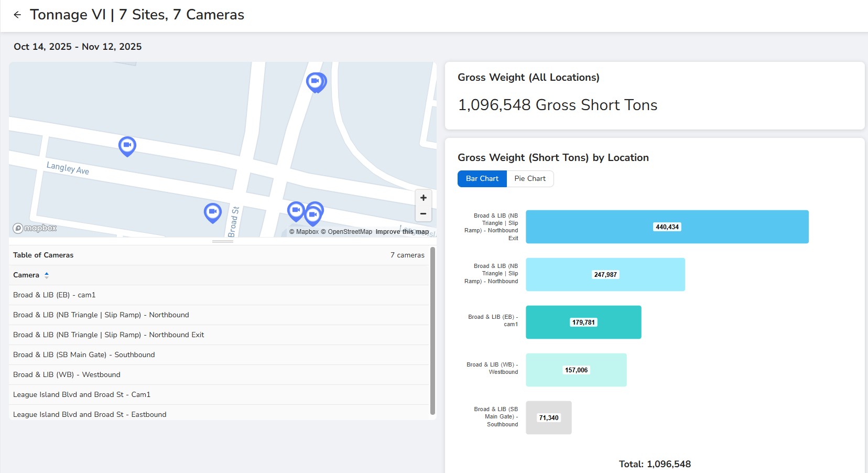Click League Island Blvd and Broad St - Cam1
This screenshot has width=868, height=473.
click(x=82, y=394)
